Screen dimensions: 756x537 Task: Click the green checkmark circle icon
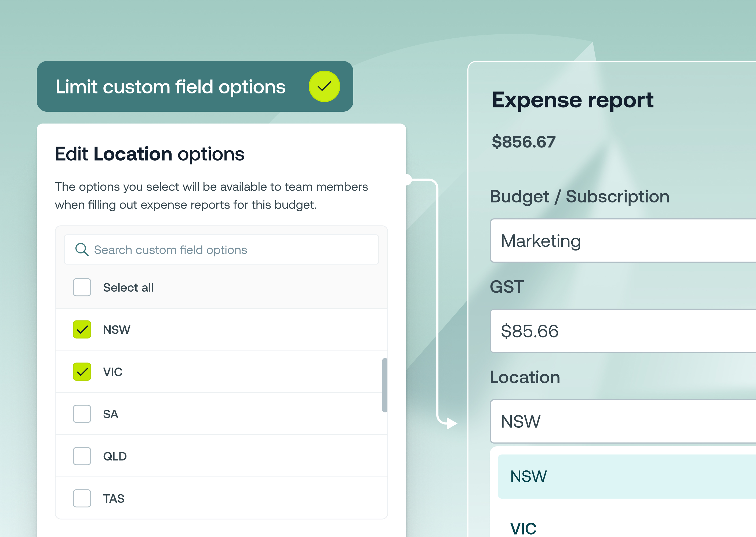click(x=324, y=86)
